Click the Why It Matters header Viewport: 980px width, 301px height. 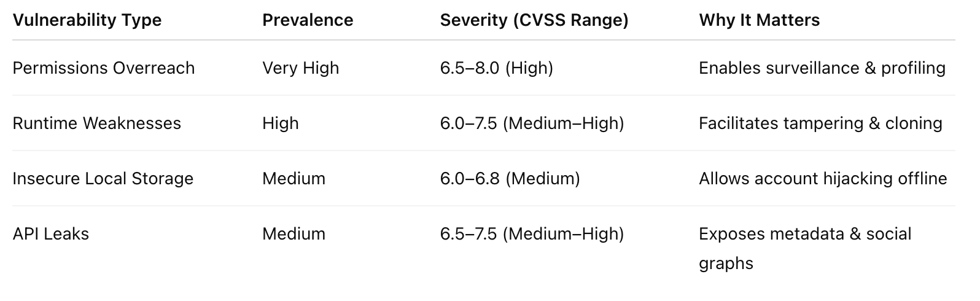[759, 20]
